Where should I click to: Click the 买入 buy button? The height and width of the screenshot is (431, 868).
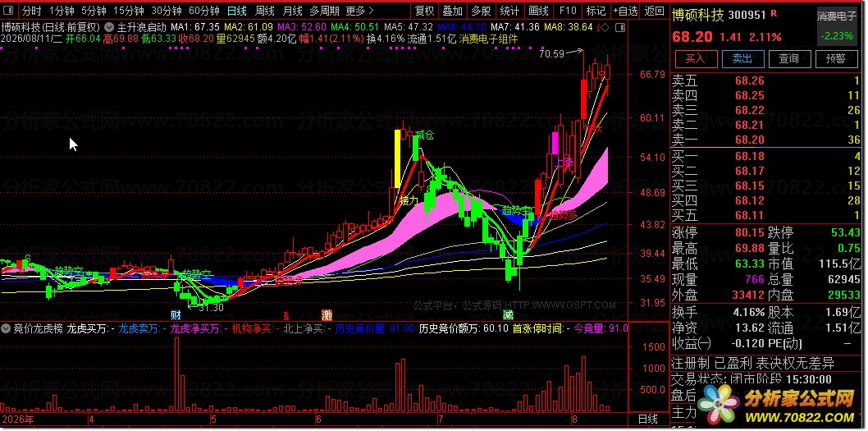pos(695,59)
